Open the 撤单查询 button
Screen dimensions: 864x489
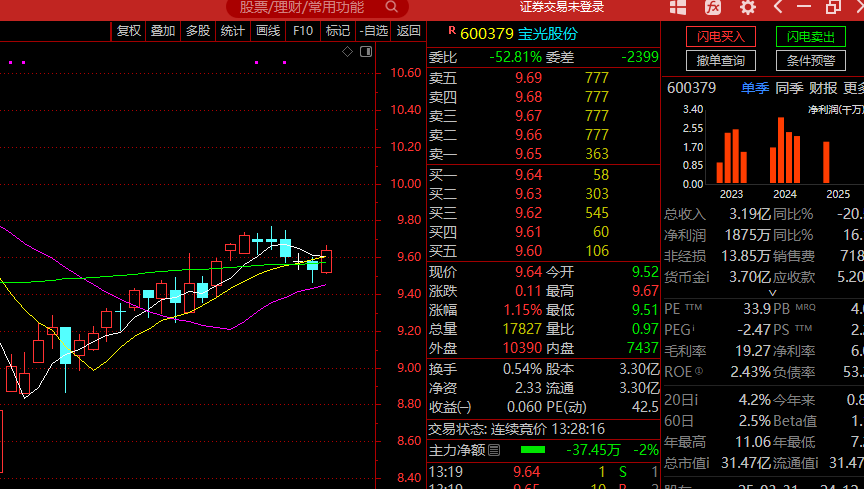(x=721, y=61)
